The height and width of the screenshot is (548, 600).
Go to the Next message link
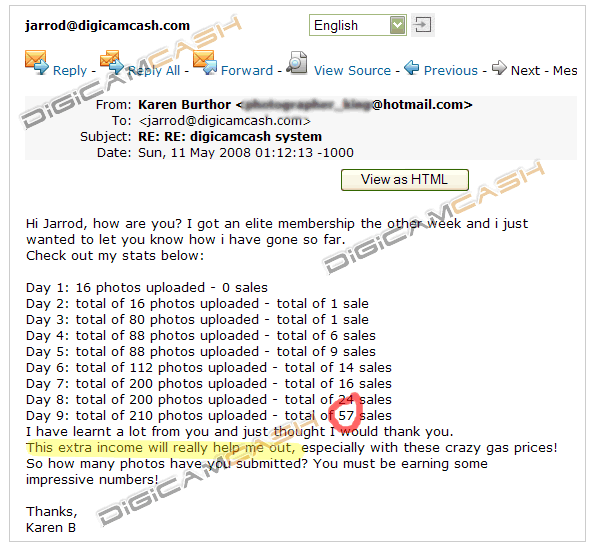tap(526, 70)
